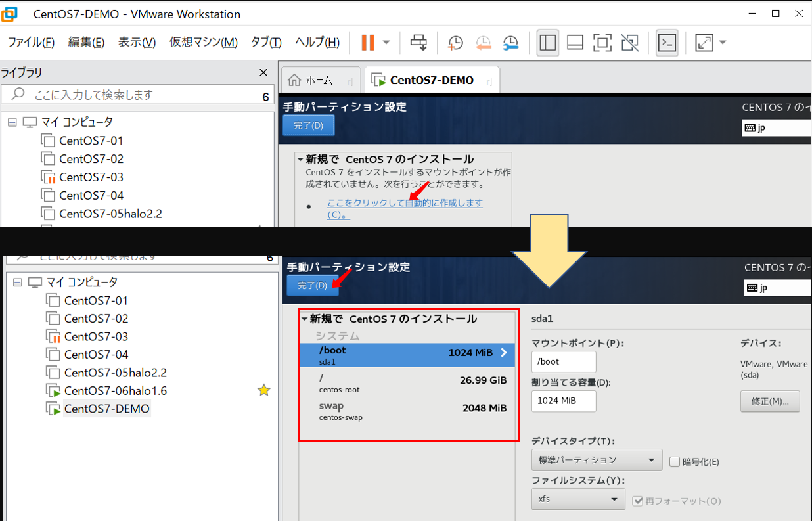Select CentOS7-06halo1.6 in the library tree
This screenshot has height=521, width=812.
(x=116, y=391)
